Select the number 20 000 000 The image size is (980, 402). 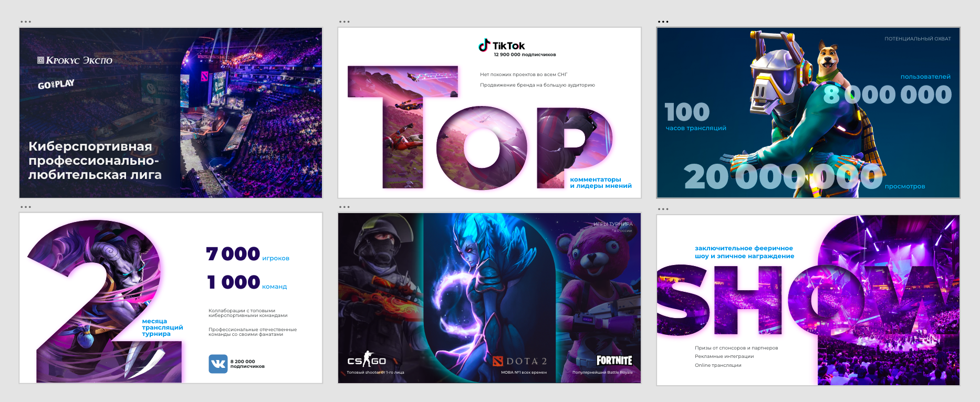[x=783, y=176]
